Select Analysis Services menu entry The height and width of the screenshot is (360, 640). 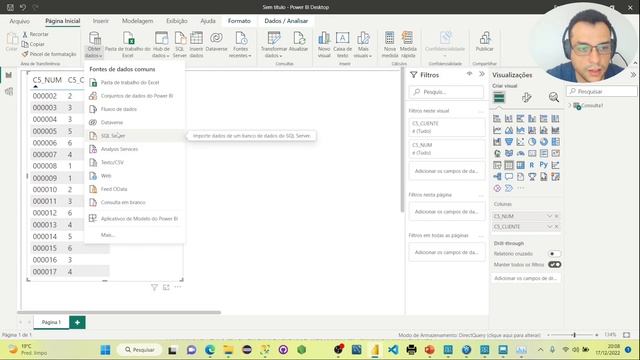tap(134, 149)
